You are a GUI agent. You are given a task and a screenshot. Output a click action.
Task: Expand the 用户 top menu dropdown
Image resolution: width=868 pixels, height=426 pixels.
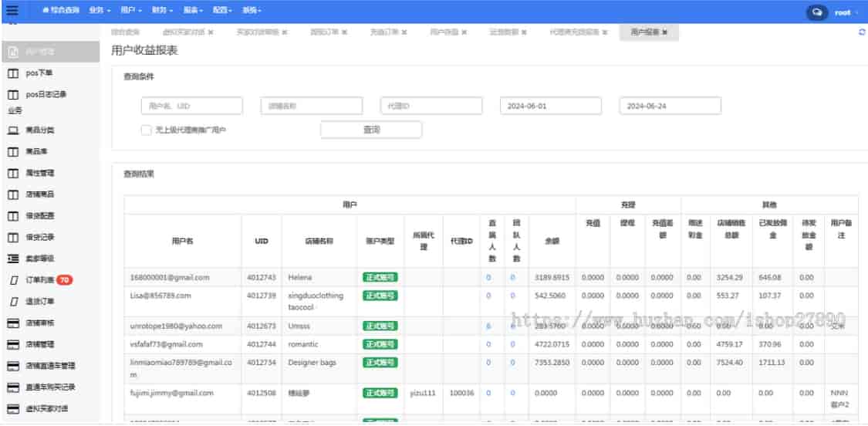132,11
